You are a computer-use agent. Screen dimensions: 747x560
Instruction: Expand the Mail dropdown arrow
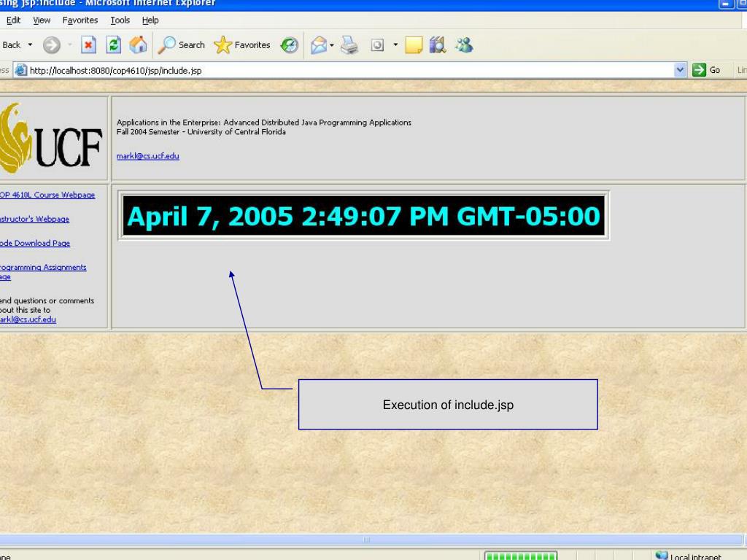332,45
